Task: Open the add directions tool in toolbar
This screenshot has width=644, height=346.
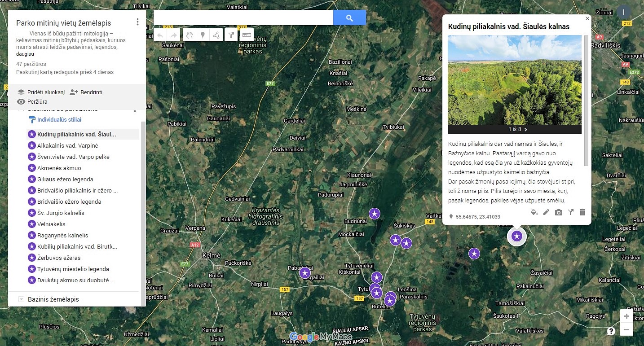Action: pyautogui.click(x=231, y=35)
